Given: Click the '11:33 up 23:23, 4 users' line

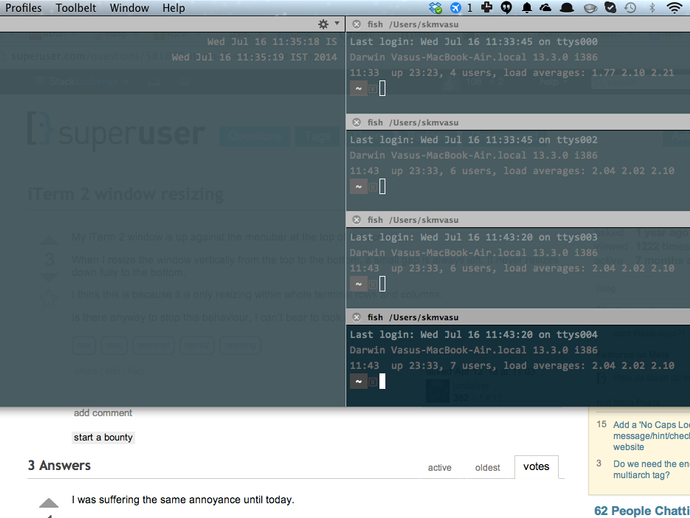Looking at the screenshot, I should pyautogui.click(x=512, y=73).
